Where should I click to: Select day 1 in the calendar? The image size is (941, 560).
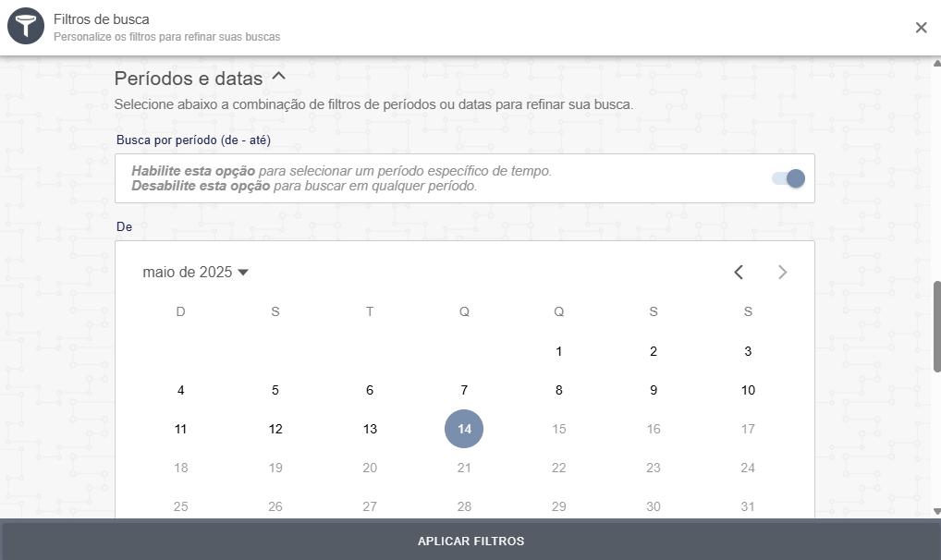(558, 351)
